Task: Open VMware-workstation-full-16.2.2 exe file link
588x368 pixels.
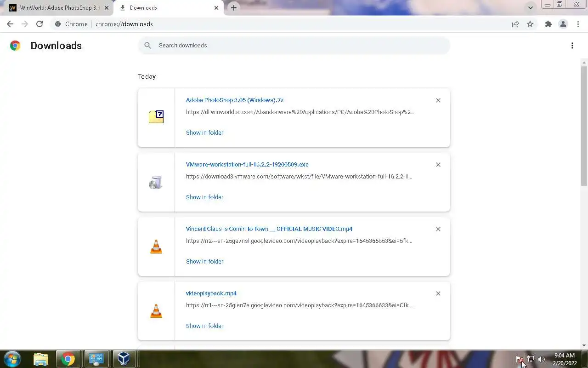Action: (247, 164)
